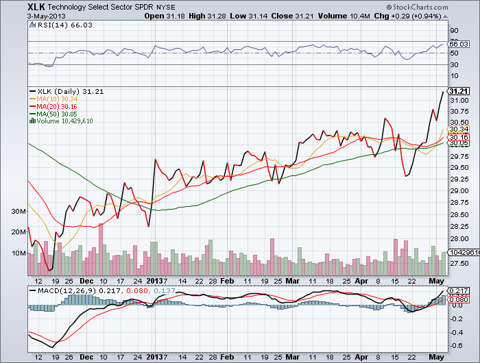Click the red 0.080 signal value in MACD legend

(137, 291)
